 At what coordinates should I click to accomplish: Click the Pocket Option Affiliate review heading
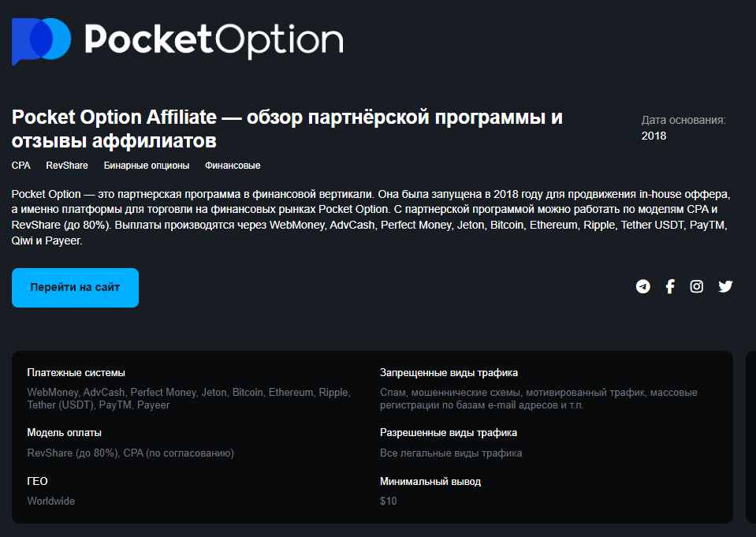click(x=287, y=129)
